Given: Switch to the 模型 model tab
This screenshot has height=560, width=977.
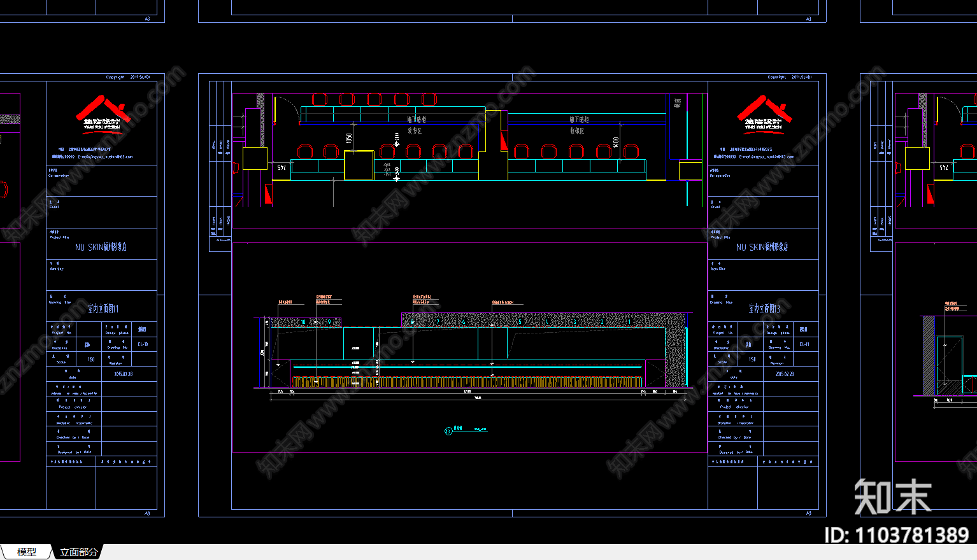Looking at the screenshot, I should (26, 552).
